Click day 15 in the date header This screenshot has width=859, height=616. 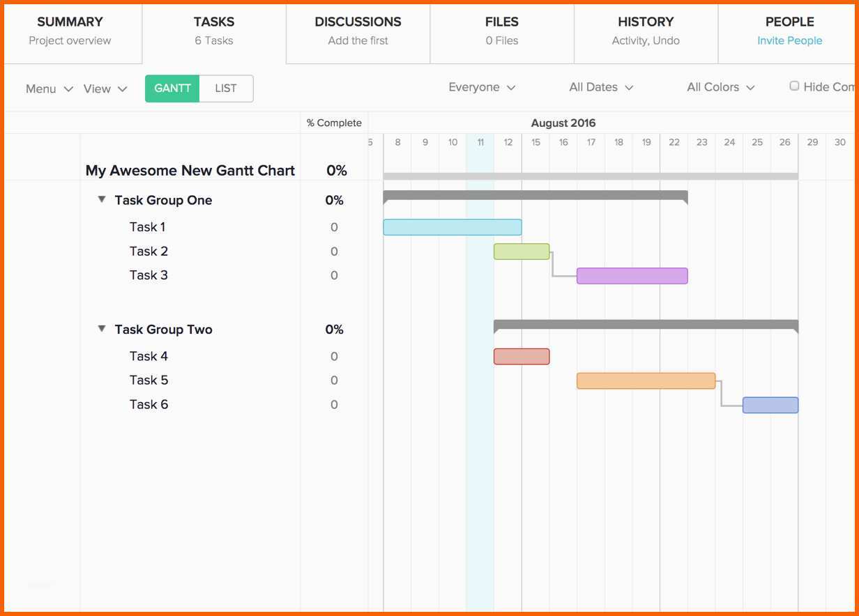(535, 142)
